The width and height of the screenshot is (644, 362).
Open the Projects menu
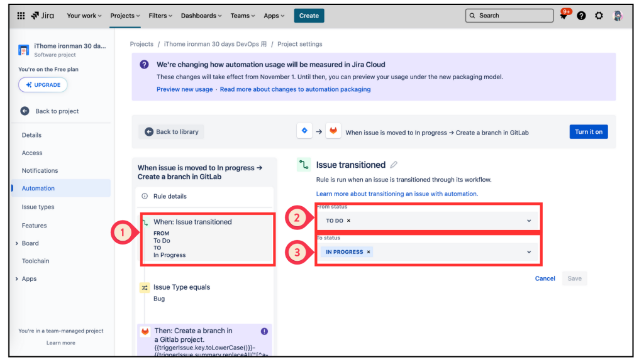(x=125, y=16)
